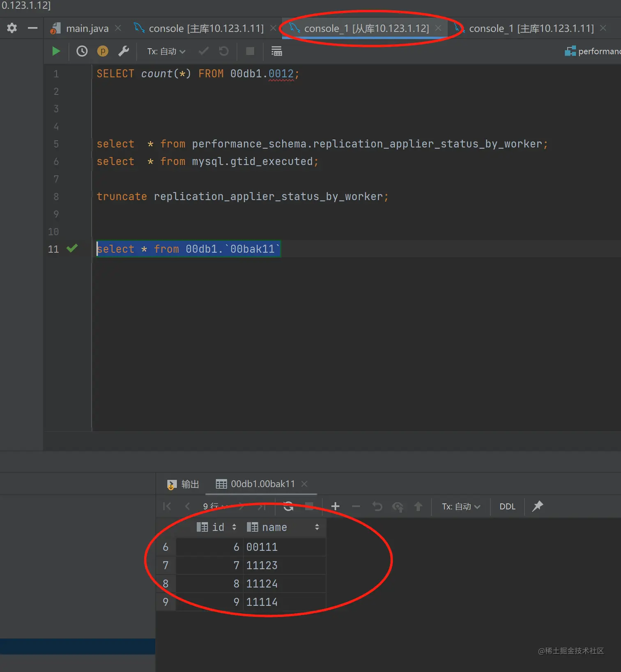This screenshot has width=621, height=672.
Task: Add a new row to the table
Action: tap(335, 506)
